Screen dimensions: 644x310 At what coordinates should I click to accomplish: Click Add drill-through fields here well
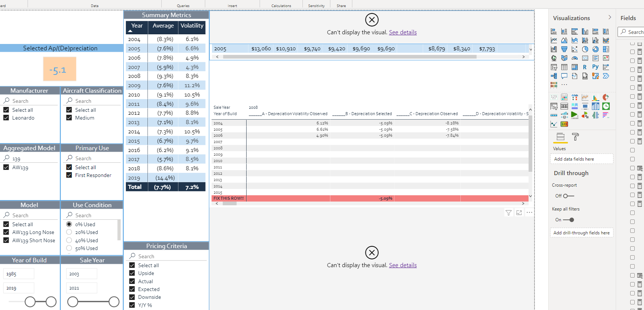[x=581, y=233]
